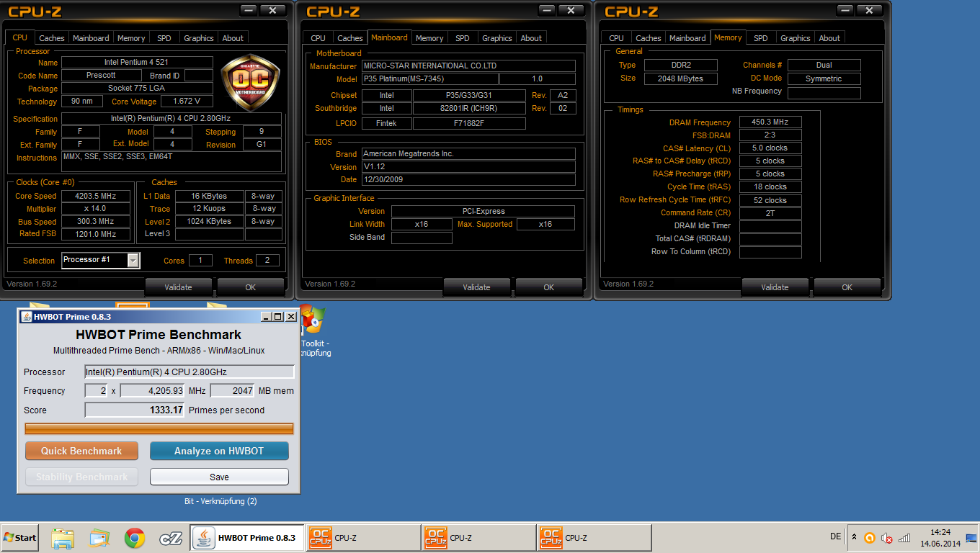
Task: Click the DRAM Frequency value 450.3 MHz
Action: (770, 122)
